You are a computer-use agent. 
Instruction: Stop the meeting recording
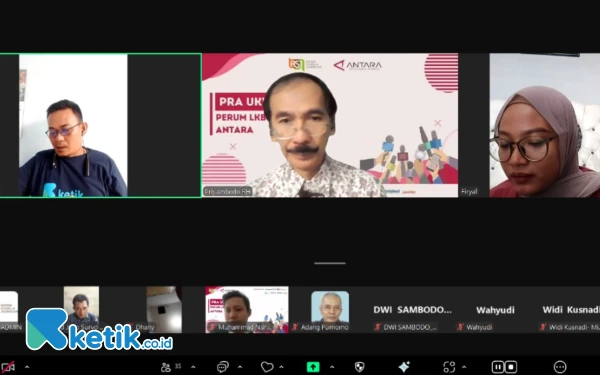tap(511, 367)
